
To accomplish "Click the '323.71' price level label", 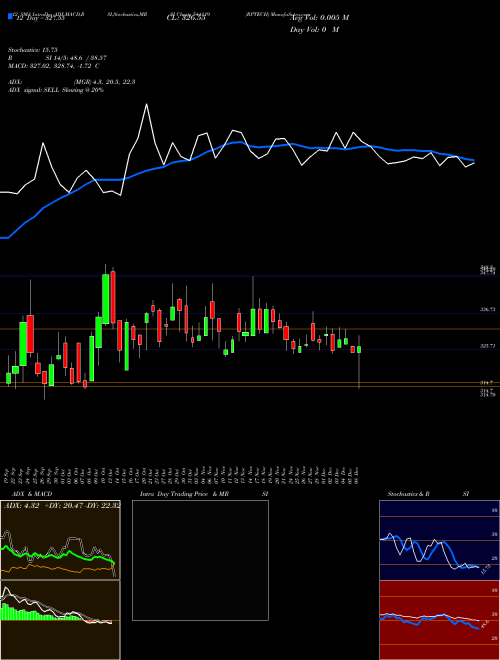I will 488,346.
